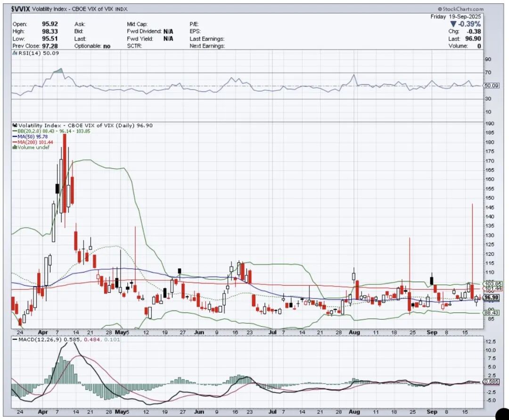Click the -0.39% percent change value
509x420 pixels.
pyautogui.click(x=469, y=24)
